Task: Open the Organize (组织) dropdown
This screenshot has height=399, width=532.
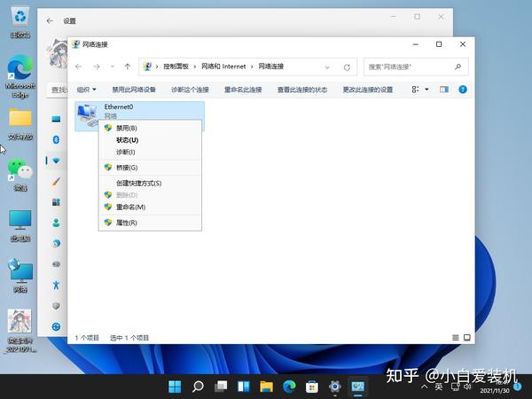Action: 87,90
